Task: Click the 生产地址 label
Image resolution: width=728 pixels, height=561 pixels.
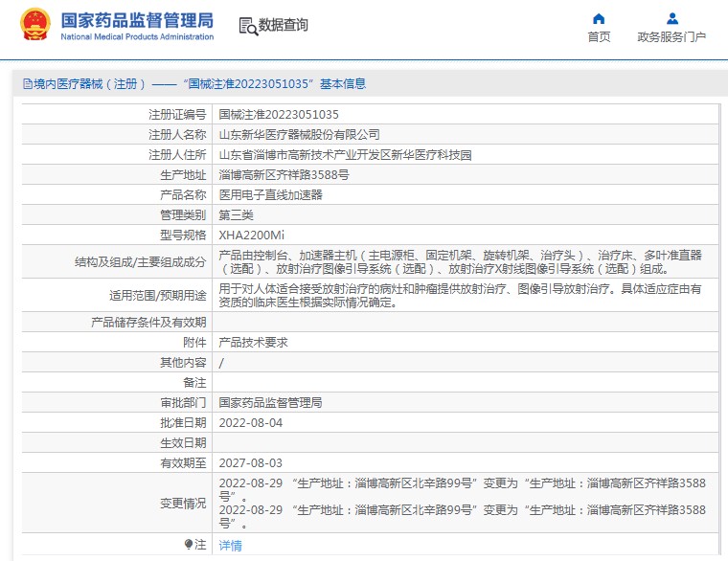Action: click(183, 175)
